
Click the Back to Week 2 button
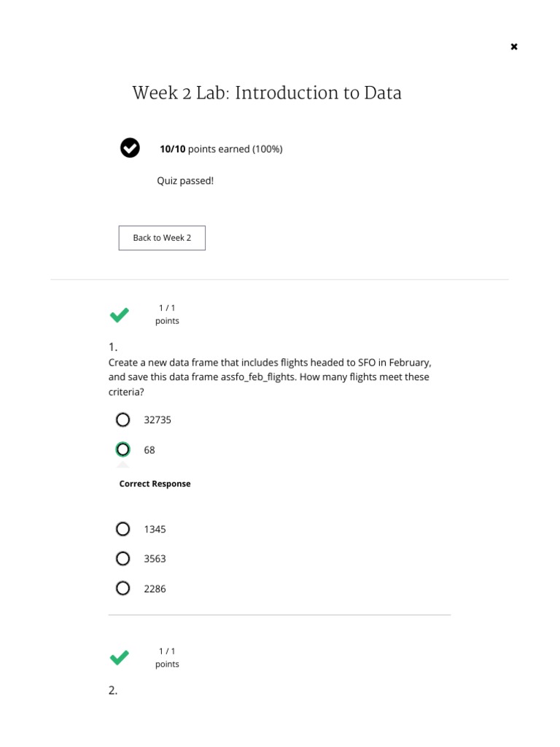point(162,238)
